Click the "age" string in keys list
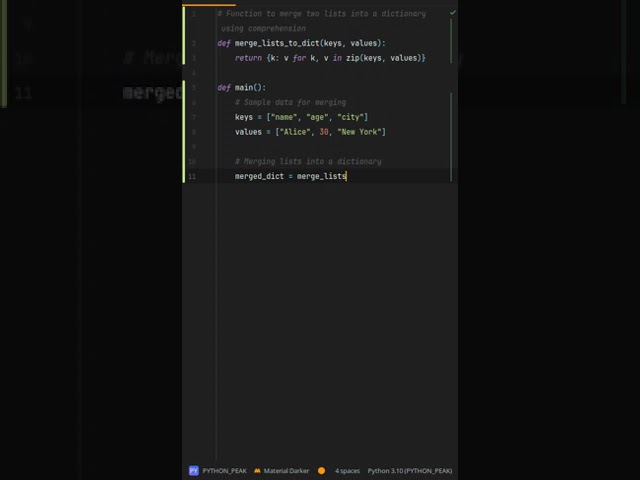This screenshot has height=480, width=640. [x=317, y=117]
